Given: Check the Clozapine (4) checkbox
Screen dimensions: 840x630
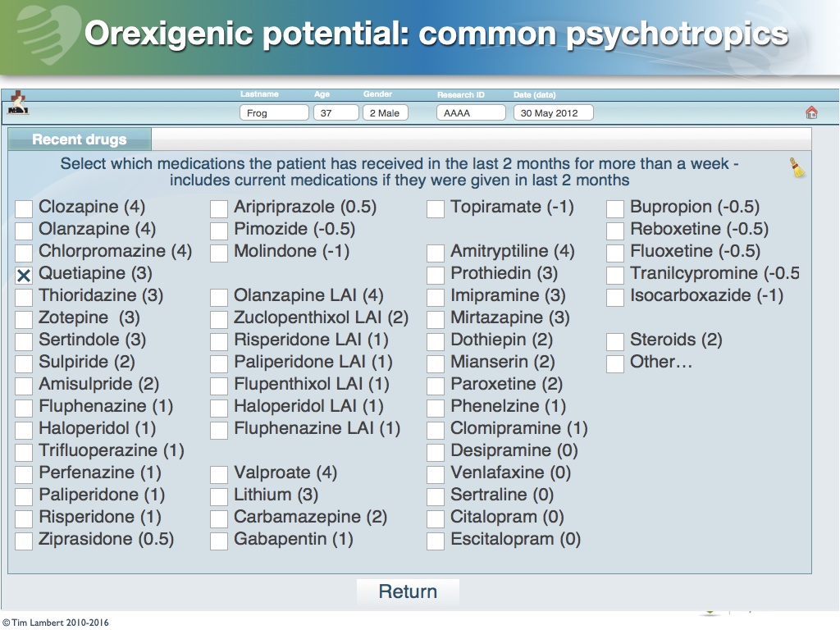Looking at the screenshot, I should pos(23,208).
